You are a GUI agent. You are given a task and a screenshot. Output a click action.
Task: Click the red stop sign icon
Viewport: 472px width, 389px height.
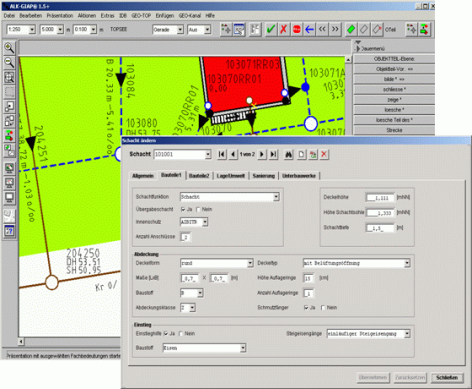[x=296, y=29]
